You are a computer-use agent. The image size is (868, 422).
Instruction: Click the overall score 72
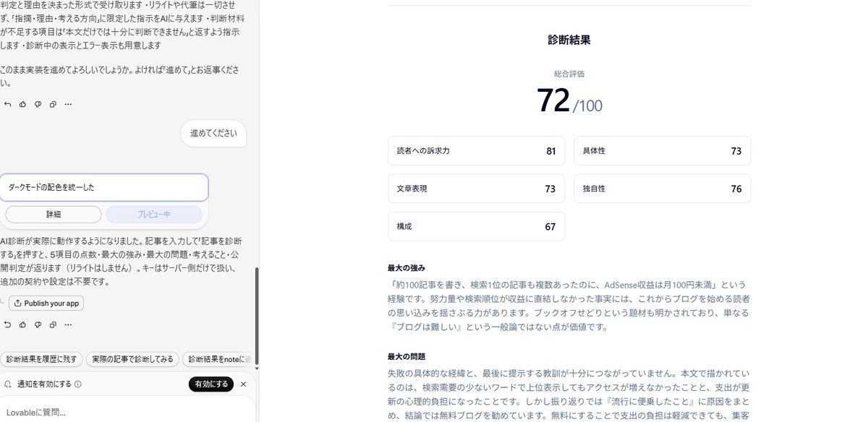coord(553,100)
